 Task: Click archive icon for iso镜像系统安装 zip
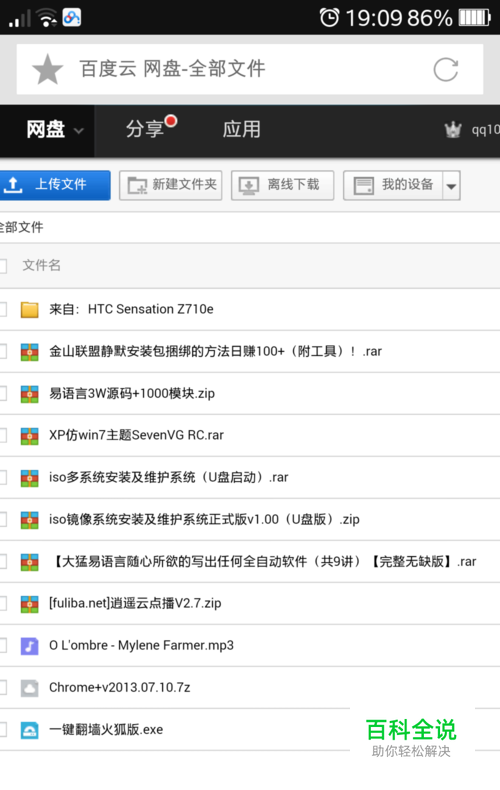(x=30, y=519)
